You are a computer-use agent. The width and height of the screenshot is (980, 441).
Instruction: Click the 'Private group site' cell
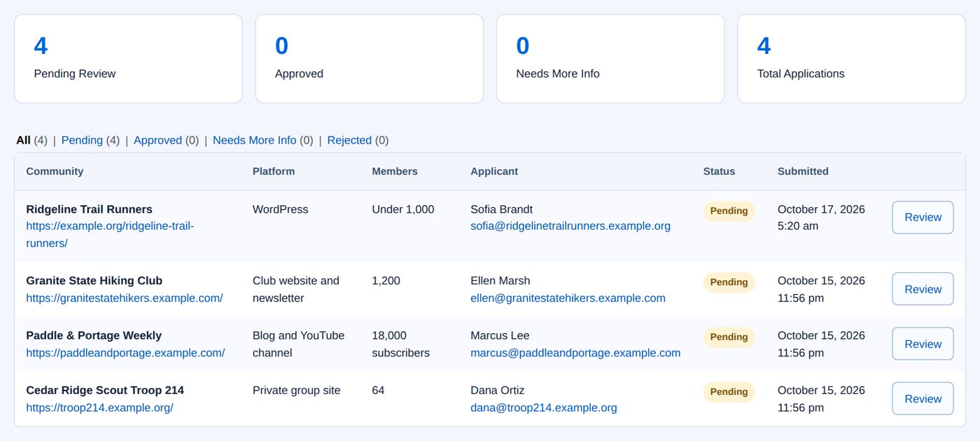[x=297, y=390]
